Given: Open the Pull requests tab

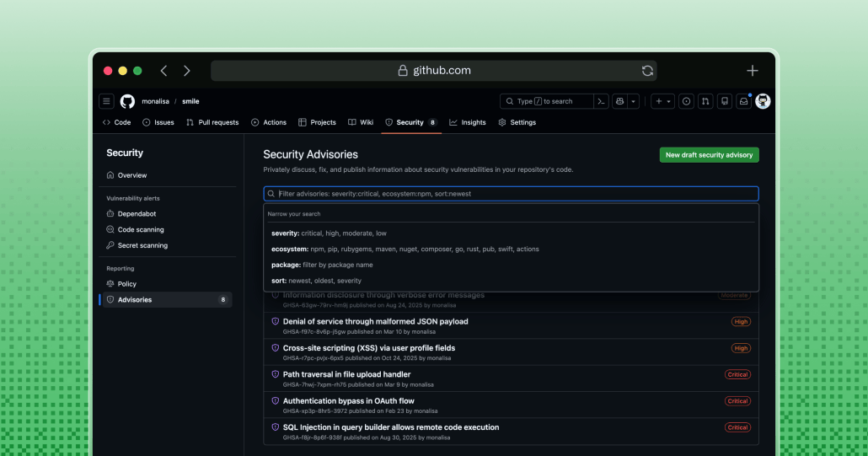Looking at the screenshot, I should [212, 122].
